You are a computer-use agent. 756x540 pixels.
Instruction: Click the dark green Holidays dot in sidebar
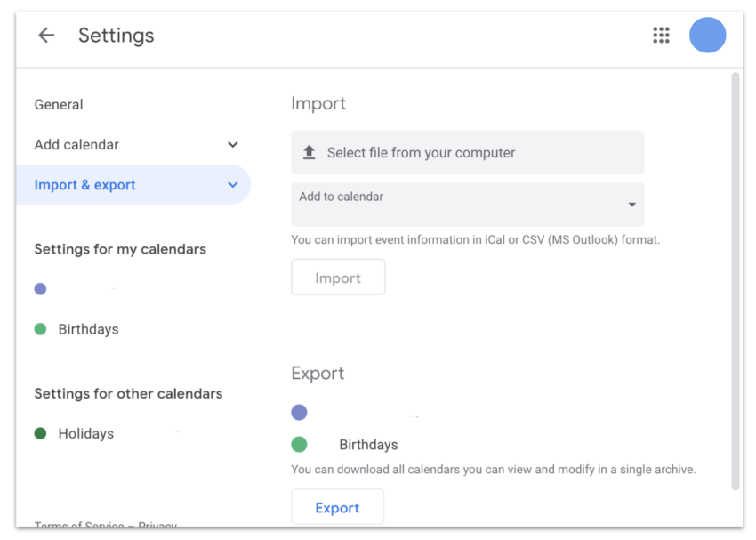[41, 433]
